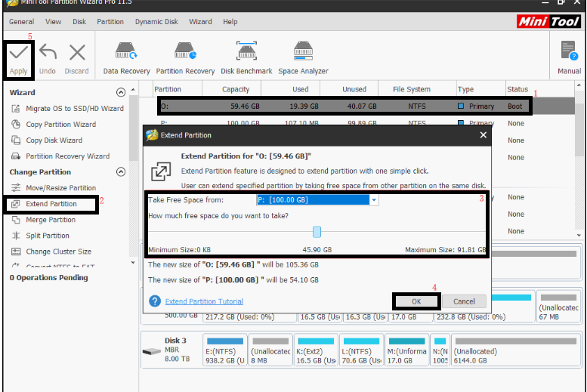Click the Status column header

click(x=517, y=89)
